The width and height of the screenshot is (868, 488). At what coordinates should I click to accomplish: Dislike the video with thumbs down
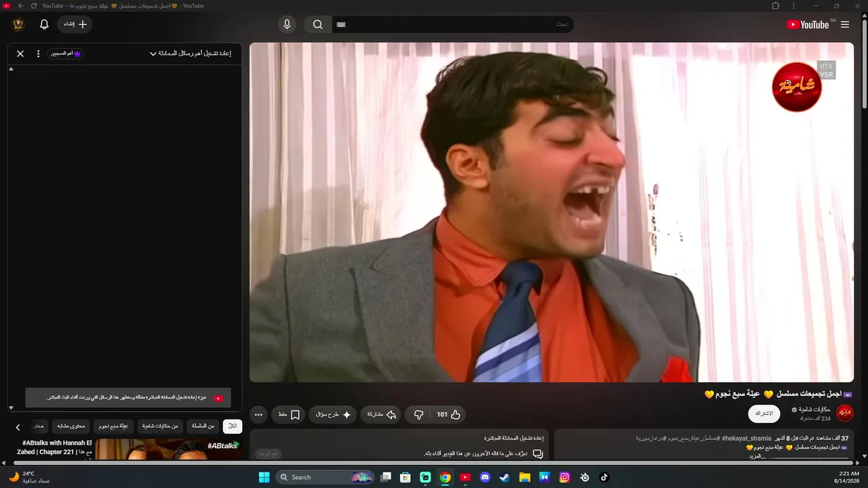click(x=418, y=415)
